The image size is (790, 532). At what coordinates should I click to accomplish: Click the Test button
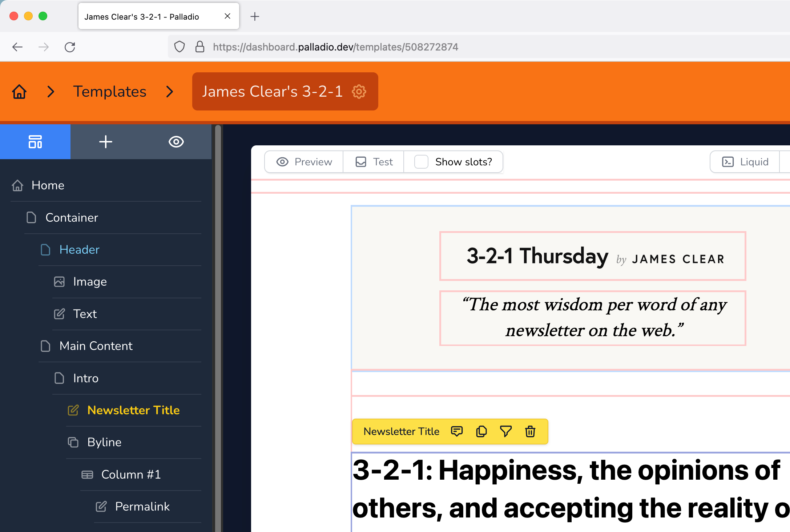pyautogui.click(x=374, y=162)
